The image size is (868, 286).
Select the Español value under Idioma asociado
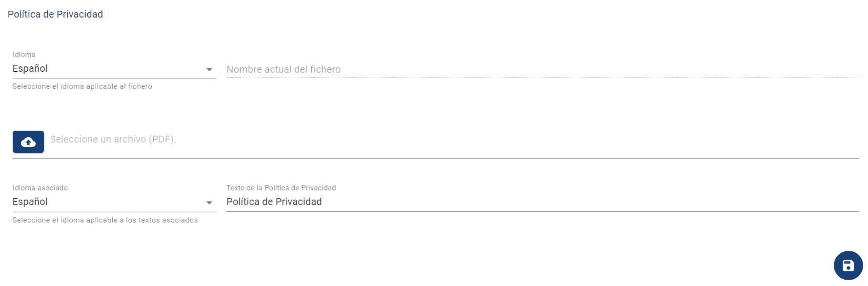tap(30, 202)
